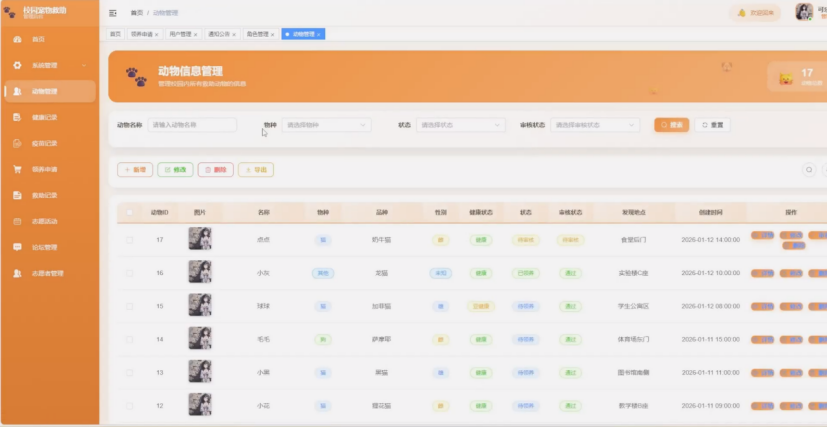Viewport: 827px width, 427px height.
Task: Click the 系统管理 gear icon
Action: (17, 65)
